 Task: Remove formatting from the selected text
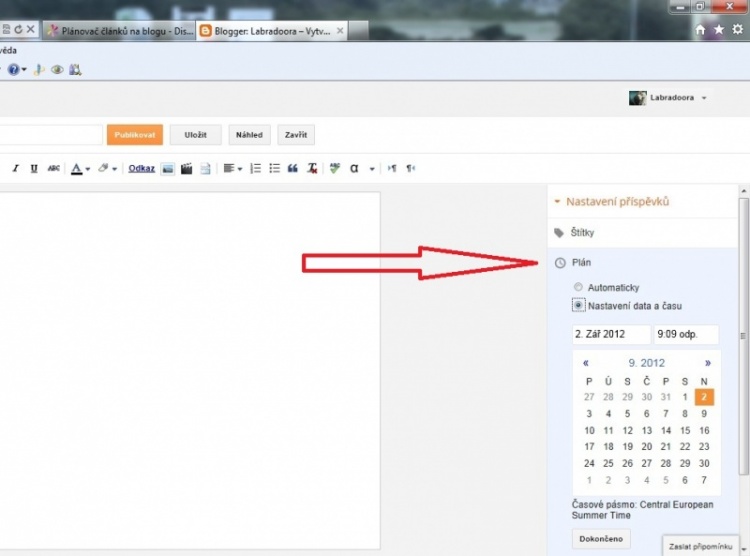click(x=313, y=169)
